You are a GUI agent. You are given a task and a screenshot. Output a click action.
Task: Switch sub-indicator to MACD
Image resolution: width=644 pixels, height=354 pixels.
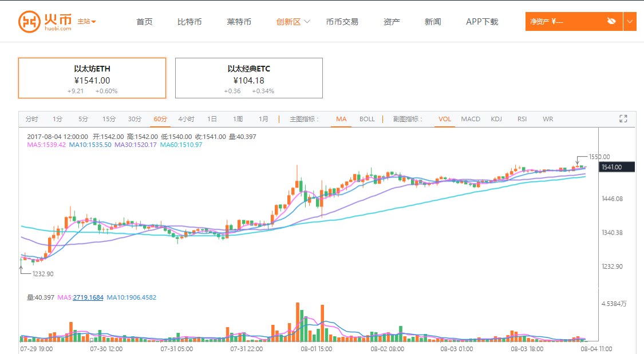(x=471, y=119)
